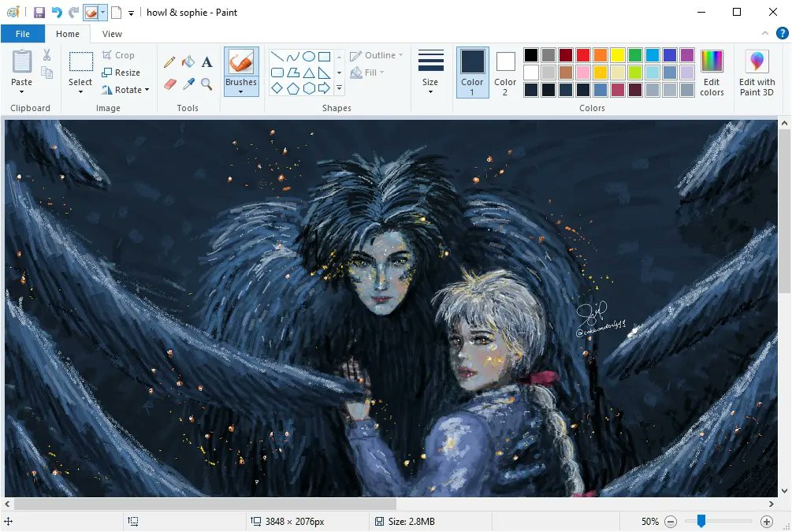Viewport: 792px width, 532px height.
Task: Click Edit colors button
Action: click(712, 73)
